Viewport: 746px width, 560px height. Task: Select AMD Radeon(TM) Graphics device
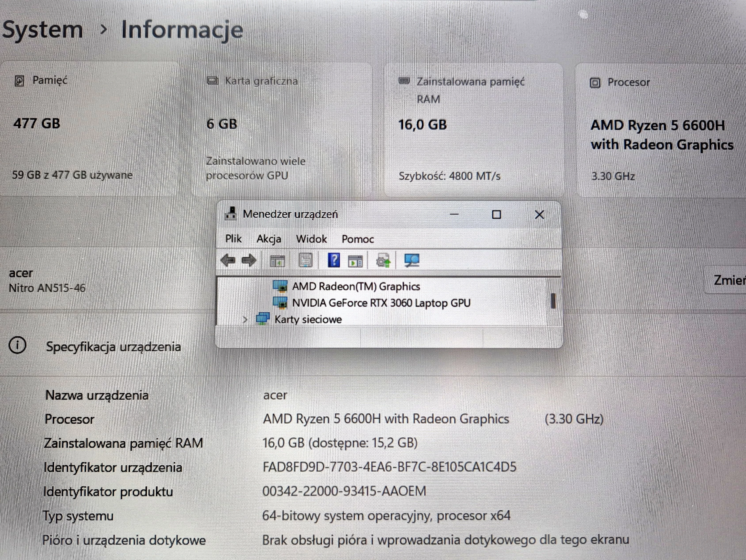pyautogui.click(x=356, y=286)
